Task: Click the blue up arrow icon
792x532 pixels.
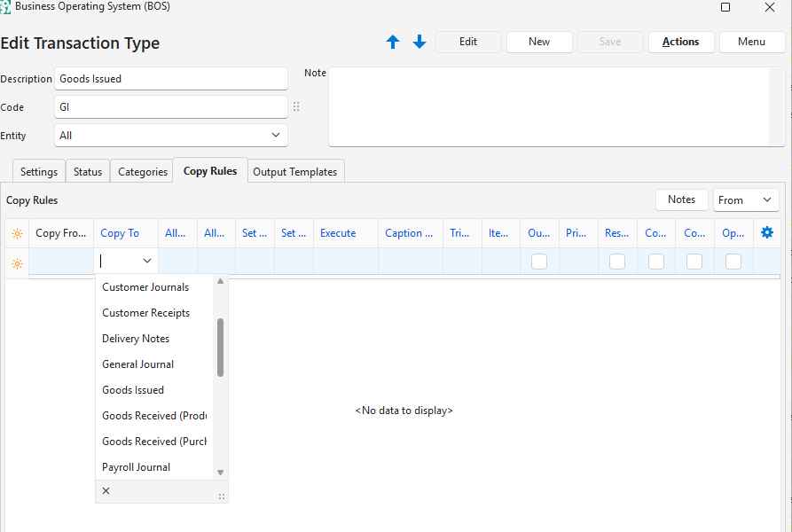Action: pos(393,42)
